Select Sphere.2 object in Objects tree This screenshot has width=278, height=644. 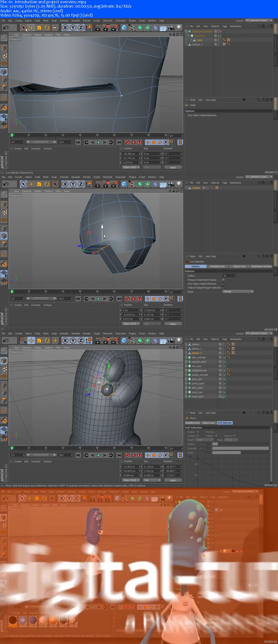click(x=197, y=353)
